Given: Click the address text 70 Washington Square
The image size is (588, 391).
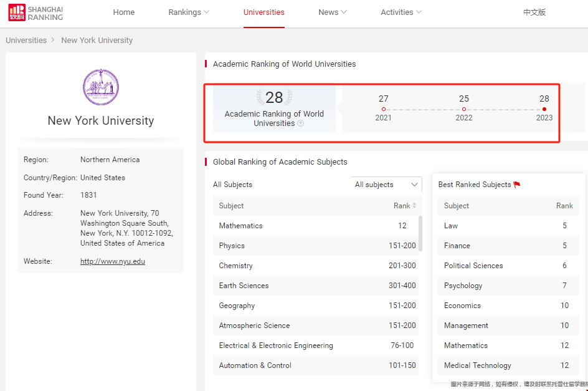Looking at the screenshot, I should 126,228.
